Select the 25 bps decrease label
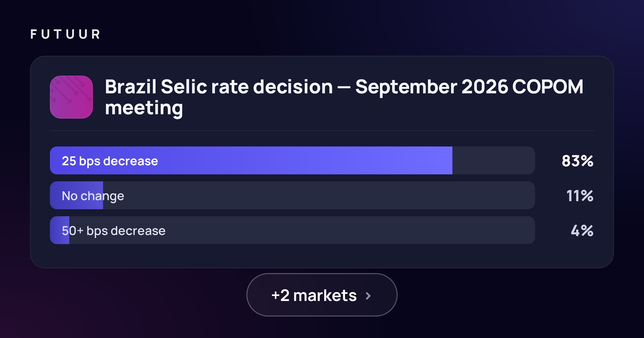 point(110,161)
